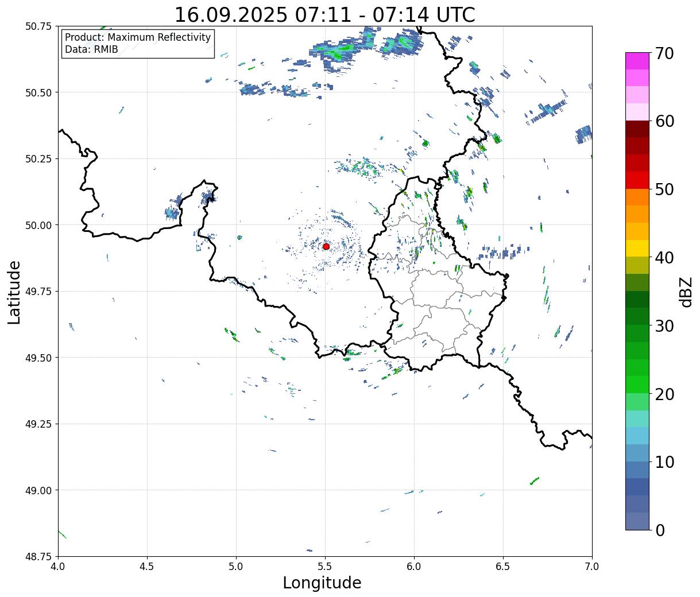
Task: Click the turquoise colorbar segment near 16
Action: [x=637, y=419]
